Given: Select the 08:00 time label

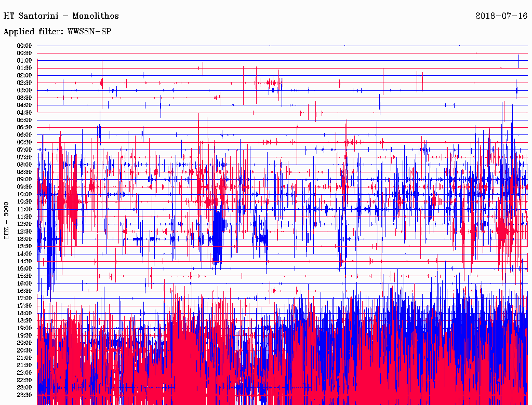Looking at the screenshot, I should click(24, 165).
